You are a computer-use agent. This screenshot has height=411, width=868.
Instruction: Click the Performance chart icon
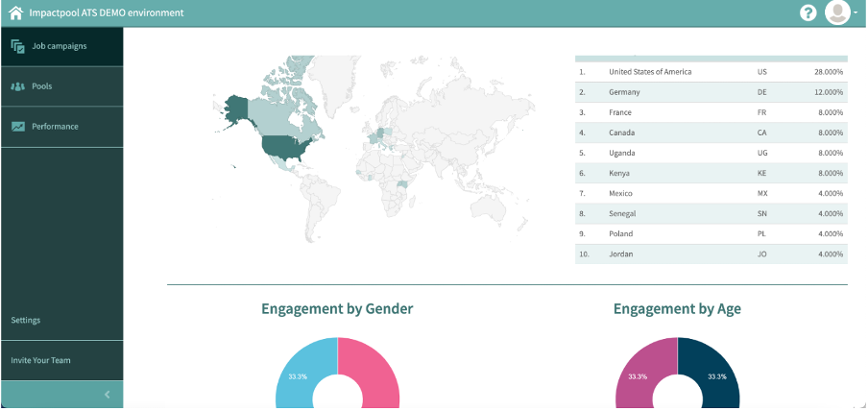click(17, 127)
